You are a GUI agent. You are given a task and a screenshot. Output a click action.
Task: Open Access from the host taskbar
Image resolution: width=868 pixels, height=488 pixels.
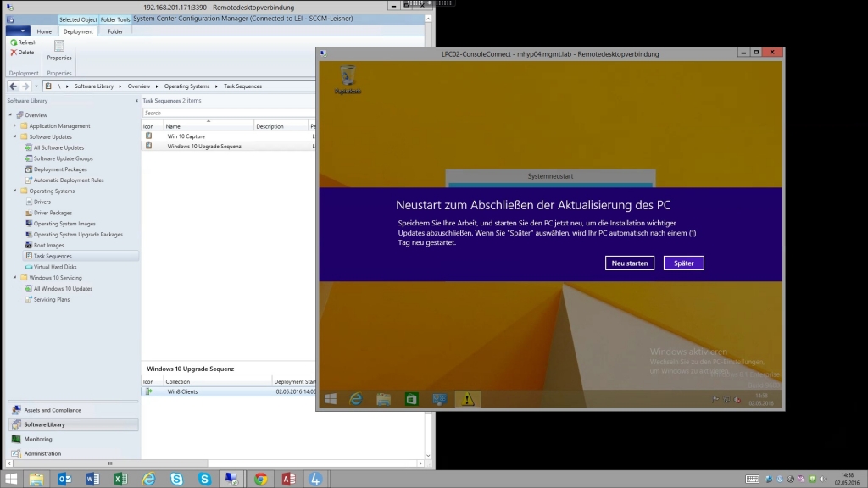[x=288, y=479]
